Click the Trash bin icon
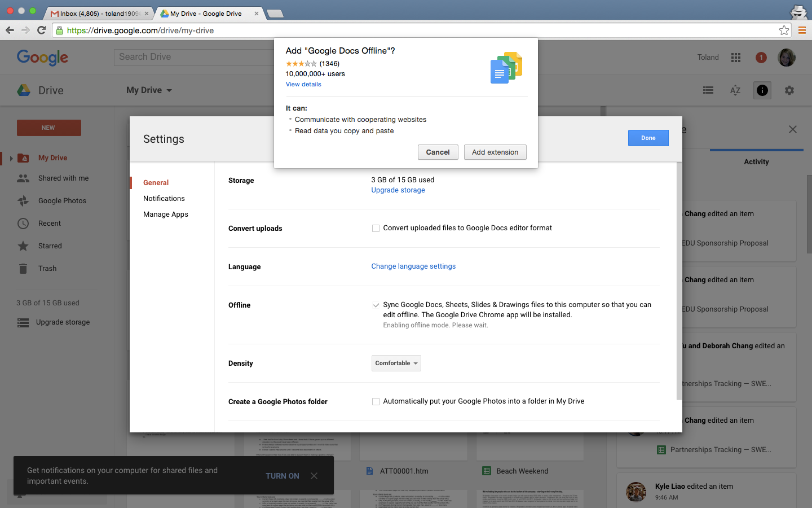812x508 pixels. point(23,269)
